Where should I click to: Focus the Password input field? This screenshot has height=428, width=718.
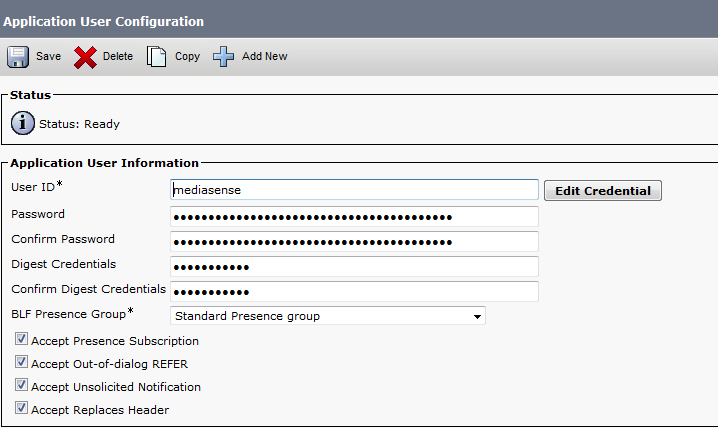point(354,216)
